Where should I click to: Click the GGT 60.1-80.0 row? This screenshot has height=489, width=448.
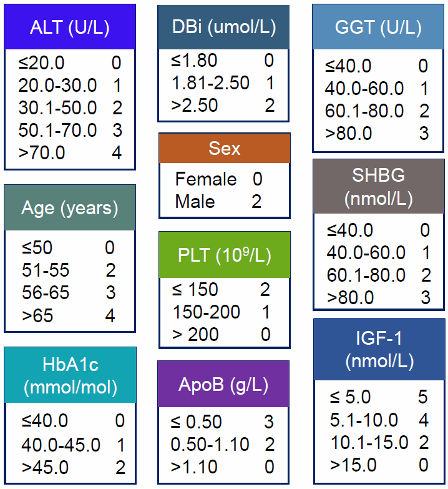[x=377, y=111]
